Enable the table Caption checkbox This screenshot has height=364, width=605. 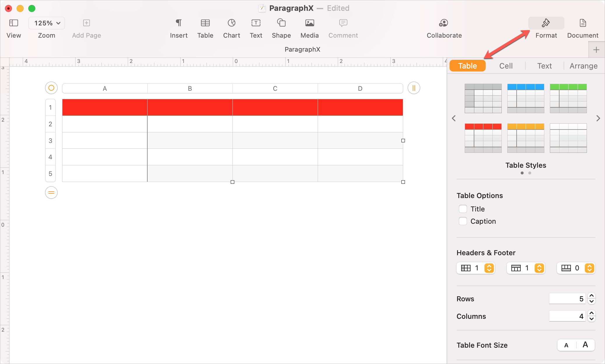click(463, 221)
